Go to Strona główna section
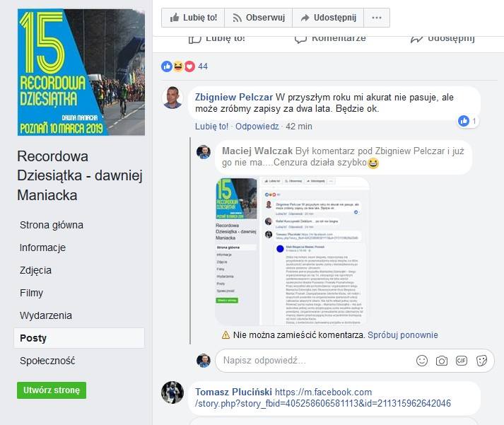This screenshot has width=504, height=425. click(x=52, y=225)
